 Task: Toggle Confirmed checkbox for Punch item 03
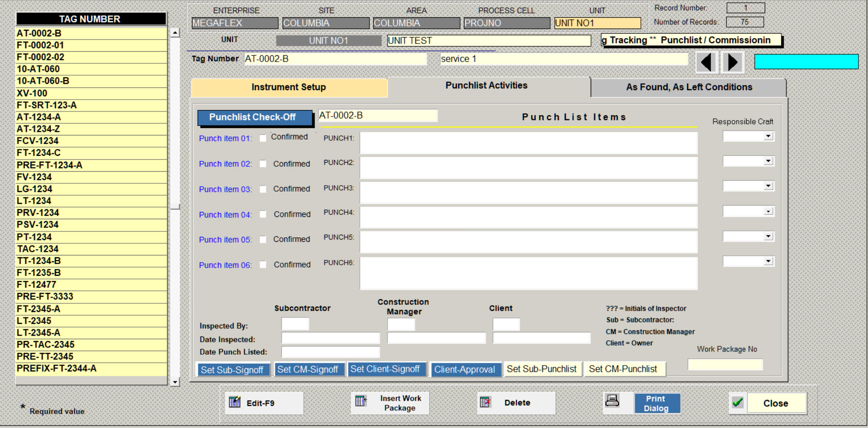(x=263, y=189)
